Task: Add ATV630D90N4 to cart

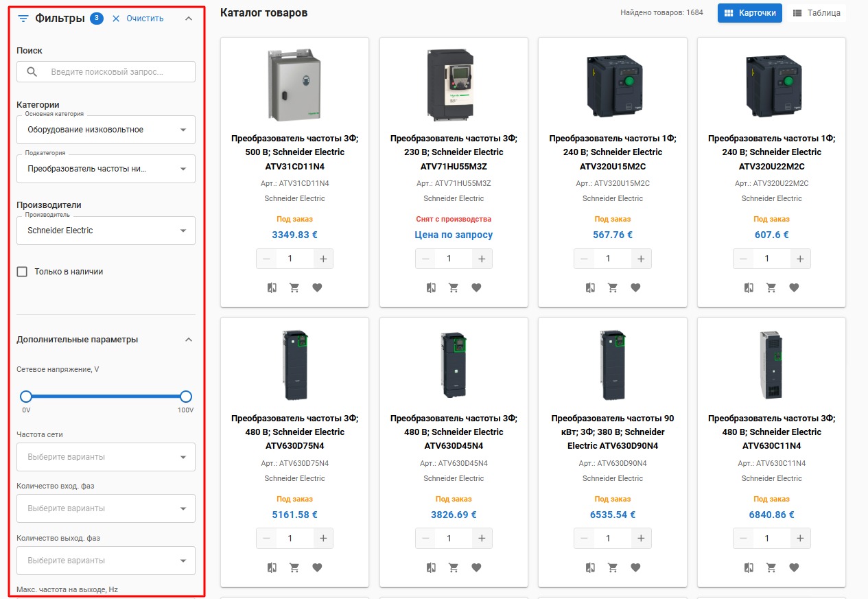Action: [613, 567]
